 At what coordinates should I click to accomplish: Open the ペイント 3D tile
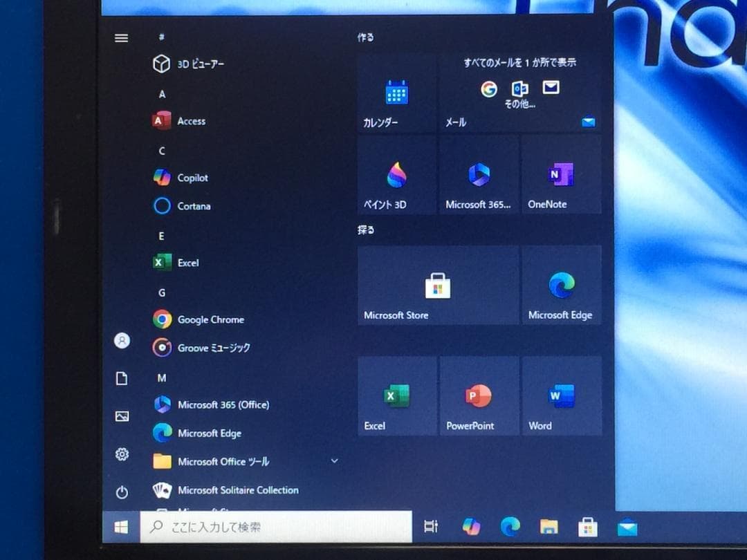pyautogui.click(x=397, y=175)
